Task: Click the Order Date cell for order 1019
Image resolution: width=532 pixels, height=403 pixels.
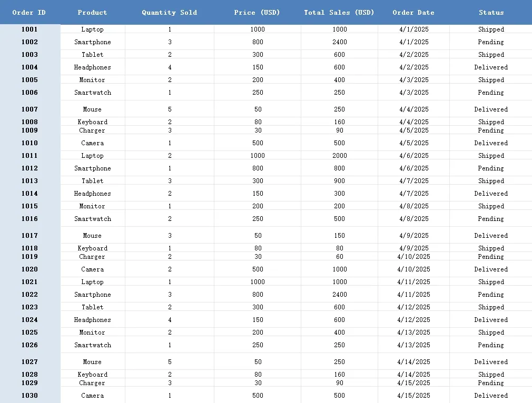Action: (x=413, y=257)
